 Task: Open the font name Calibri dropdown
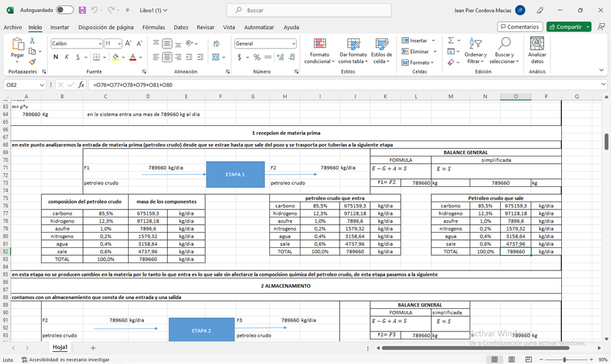pyautogui.click(x=100, y=44)
